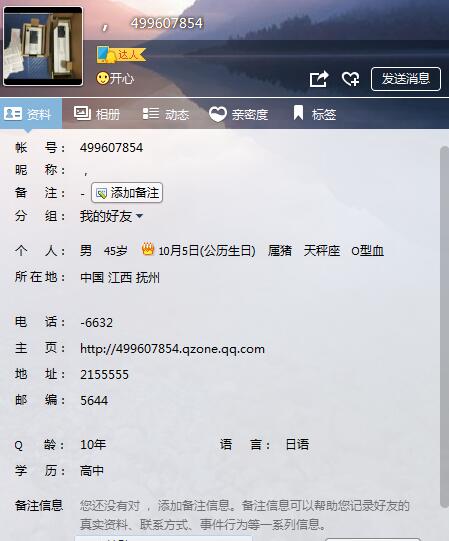Click the account number in header
The width and height of the screenshot is (449, 541).
167,23
